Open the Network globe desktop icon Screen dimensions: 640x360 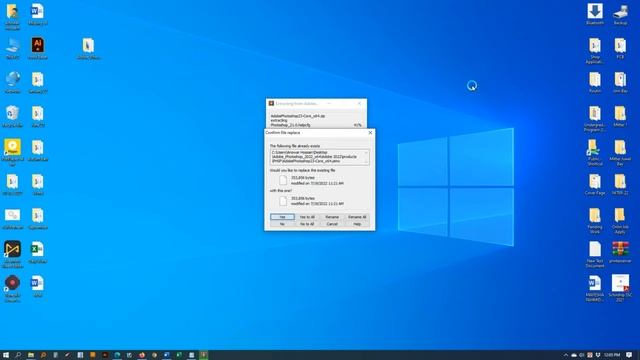[x=12, y=82]
